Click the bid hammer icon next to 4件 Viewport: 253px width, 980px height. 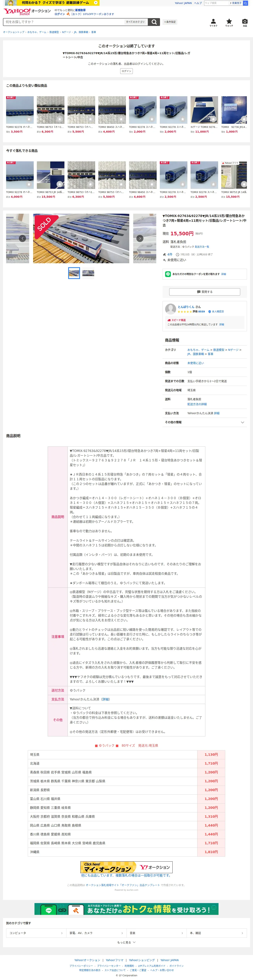pos(164,255)
